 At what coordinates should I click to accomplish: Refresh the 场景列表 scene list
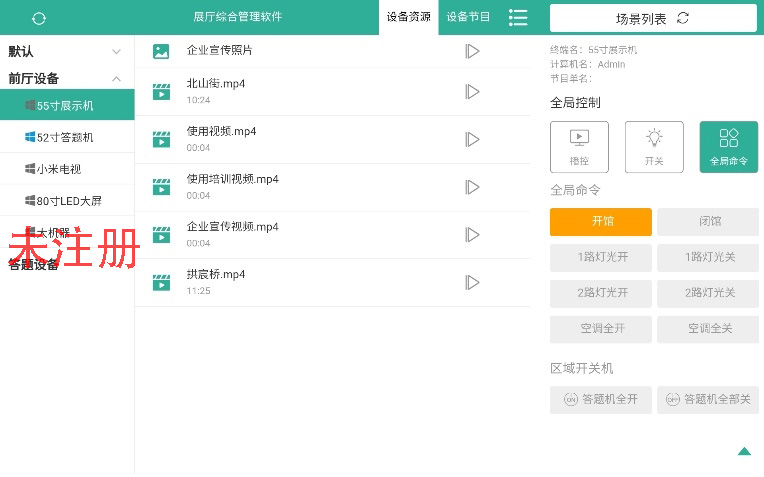point(683,18)
